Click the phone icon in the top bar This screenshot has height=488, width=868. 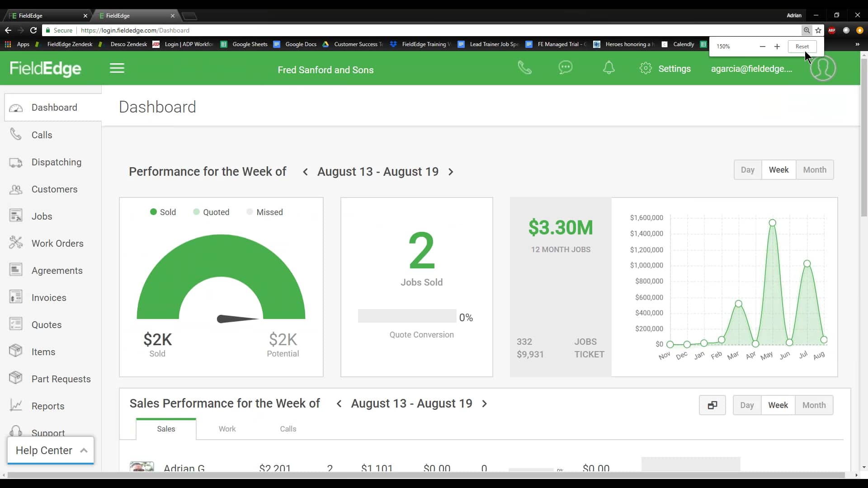(524, 68)
